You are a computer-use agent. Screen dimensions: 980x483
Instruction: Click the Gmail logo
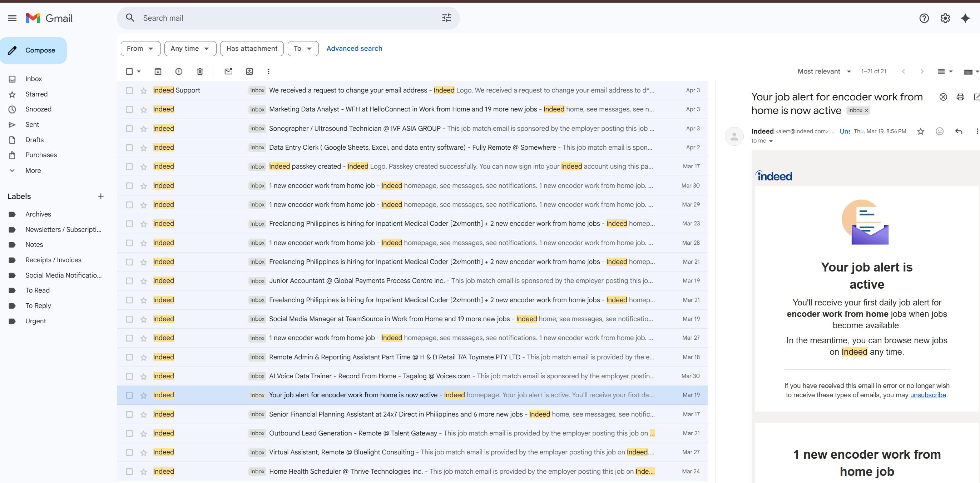coord(49,18)
